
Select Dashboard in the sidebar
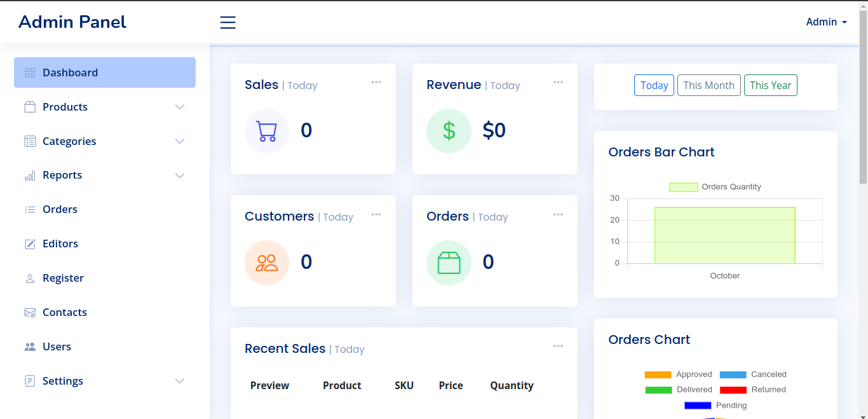pos(70,72)
